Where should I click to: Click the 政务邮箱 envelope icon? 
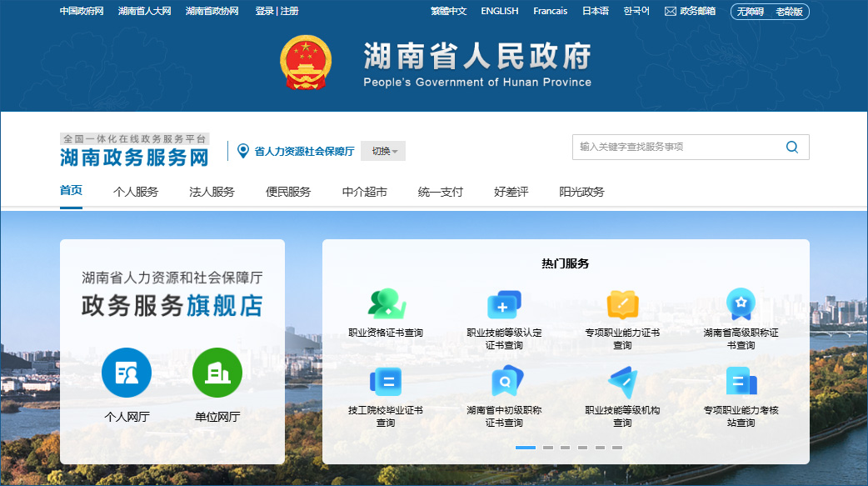670,11
